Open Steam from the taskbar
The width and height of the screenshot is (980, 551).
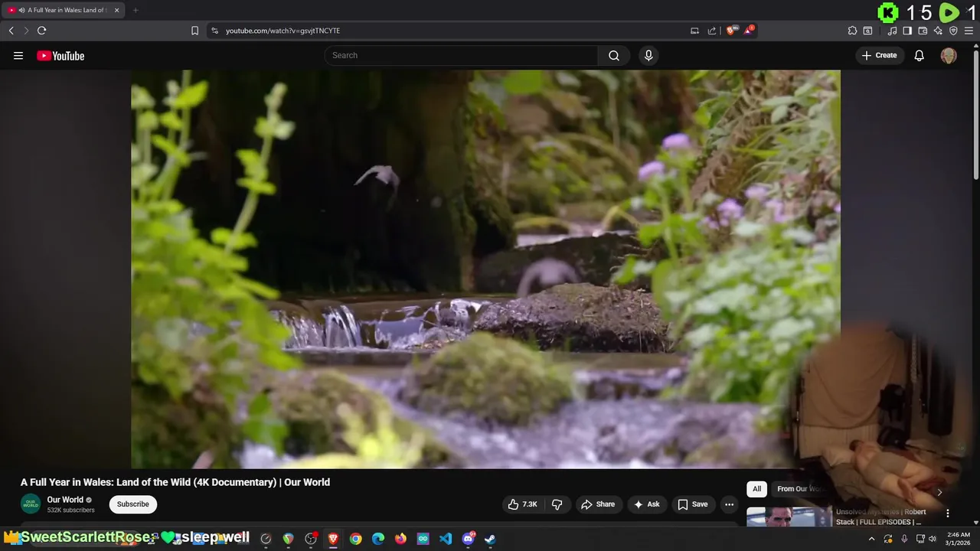click(x=490, y=539)
